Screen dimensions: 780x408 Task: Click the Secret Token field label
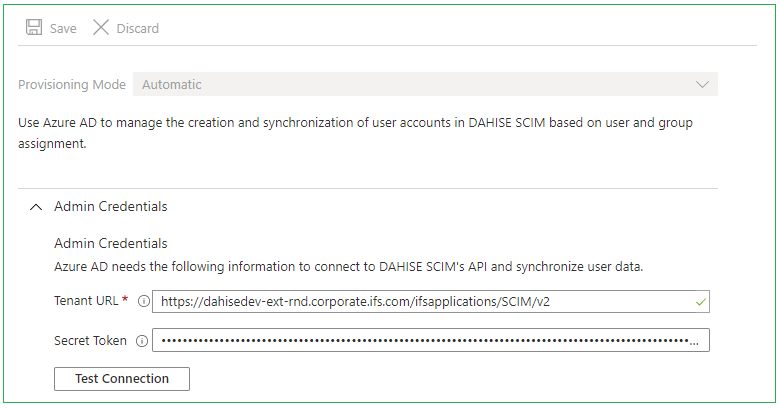pyautogui.click(x=90, y=341)
